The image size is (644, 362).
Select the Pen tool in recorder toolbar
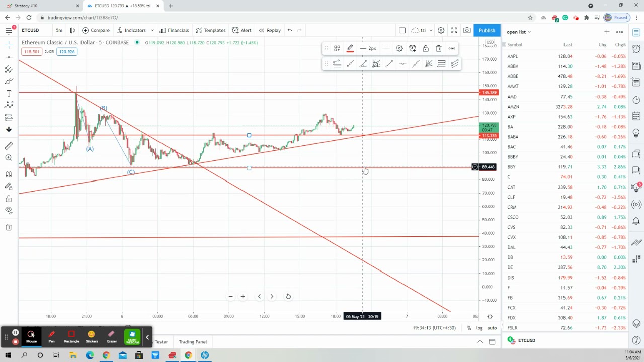pyautogui.click(x=51, y=336)
